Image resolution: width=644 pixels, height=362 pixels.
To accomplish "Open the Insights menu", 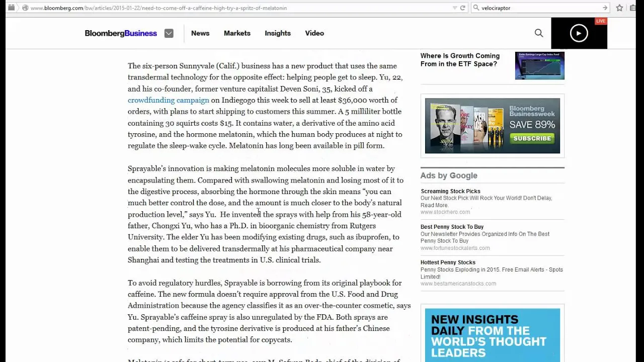I will (278, 33).
